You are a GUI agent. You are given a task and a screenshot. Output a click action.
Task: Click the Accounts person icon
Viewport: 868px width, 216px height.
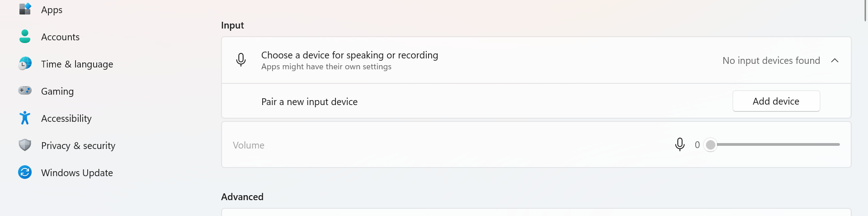point(25,37)
